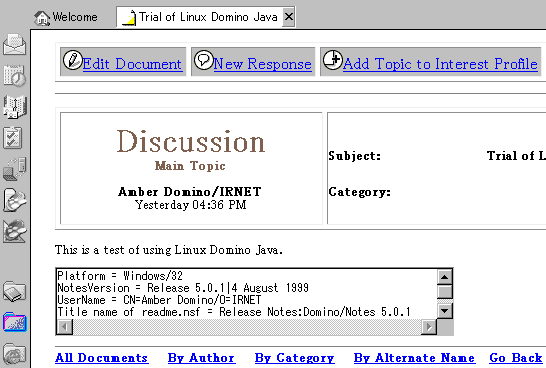Image resolution: width=546 pixels, height=368 pixels.
Task: Open the By Author view link
Action: click(x=201, y=358)
